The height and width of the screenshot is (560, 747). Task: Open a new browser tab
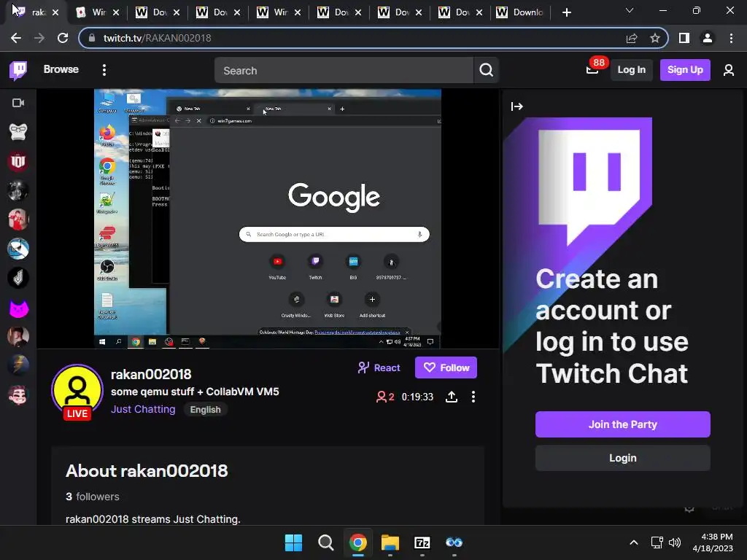pos(566,12)
